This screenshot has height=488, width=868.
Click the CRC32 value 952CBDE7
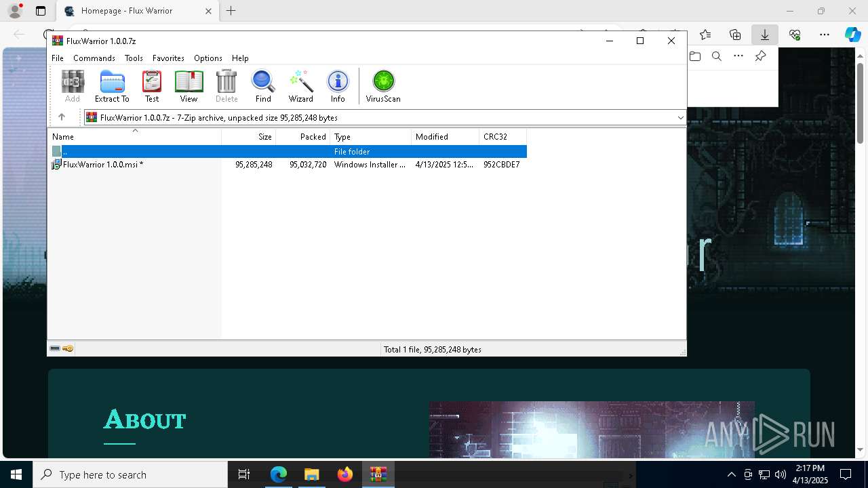(x=502, y=164)
